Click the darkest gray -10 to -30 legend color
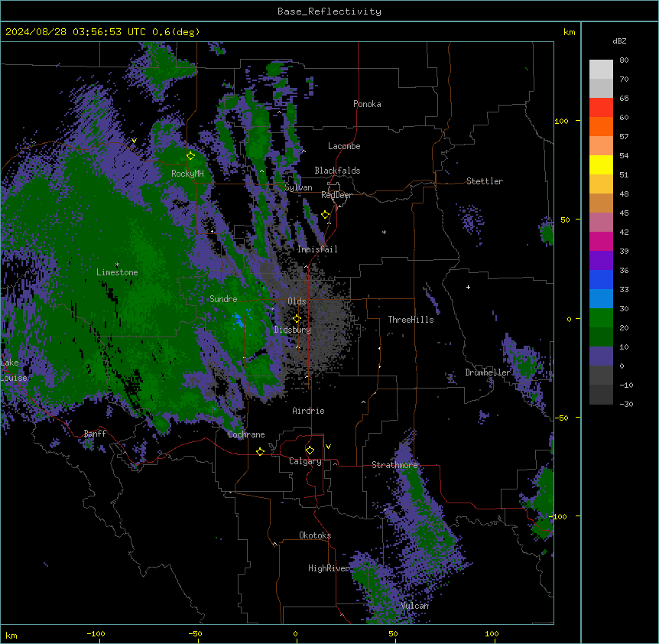 (601, 395)
